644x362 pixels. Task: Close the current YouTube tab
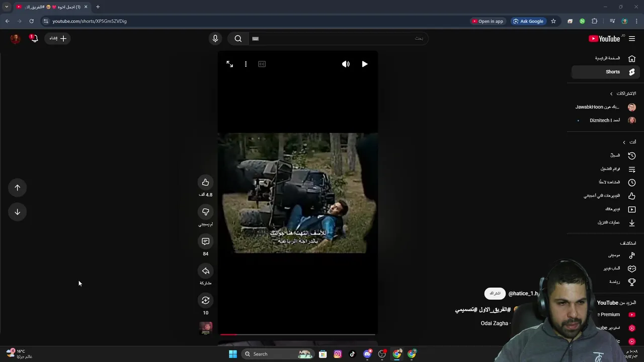click(x=86, y=7)
